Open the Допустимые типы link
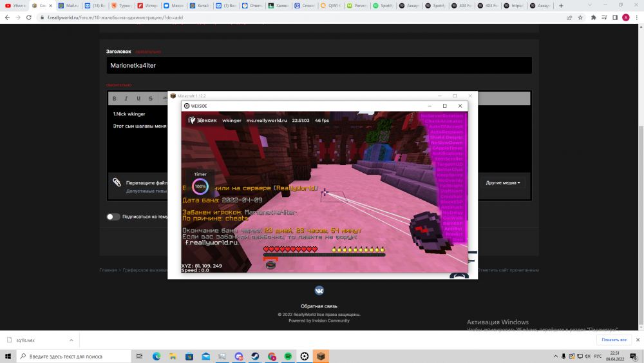The width and height of the screenshot is (644, 363). pos(146,191)
